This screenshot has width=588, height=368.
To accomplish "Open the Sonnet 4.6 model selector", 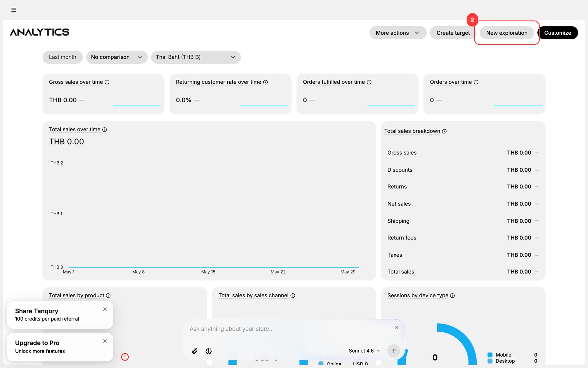I will point(364,351).
